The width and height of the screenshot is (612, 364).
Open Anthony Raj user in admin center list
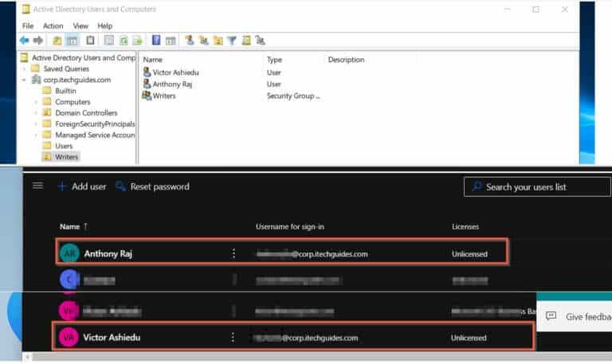click(108, 253)
